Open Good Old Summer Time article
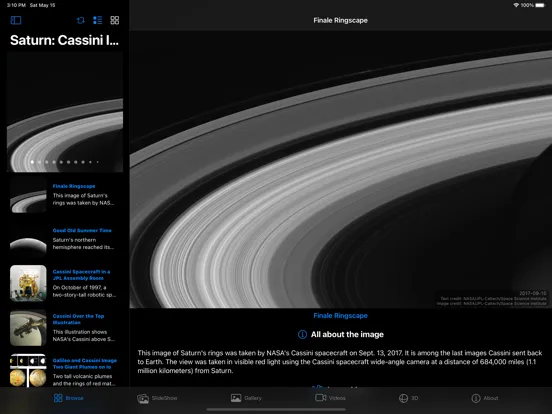Viewport: 552px width, 414px height. pos(82,230)
